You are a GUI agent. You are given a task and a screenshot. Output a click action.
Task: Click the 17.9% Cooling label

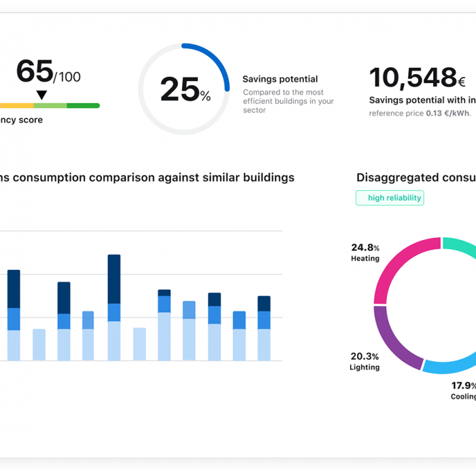point(463,391)
